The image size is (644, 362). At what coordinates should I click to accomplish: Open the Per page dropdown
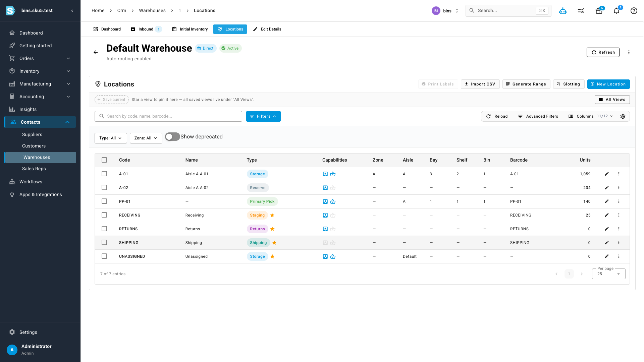click(608, 274)
